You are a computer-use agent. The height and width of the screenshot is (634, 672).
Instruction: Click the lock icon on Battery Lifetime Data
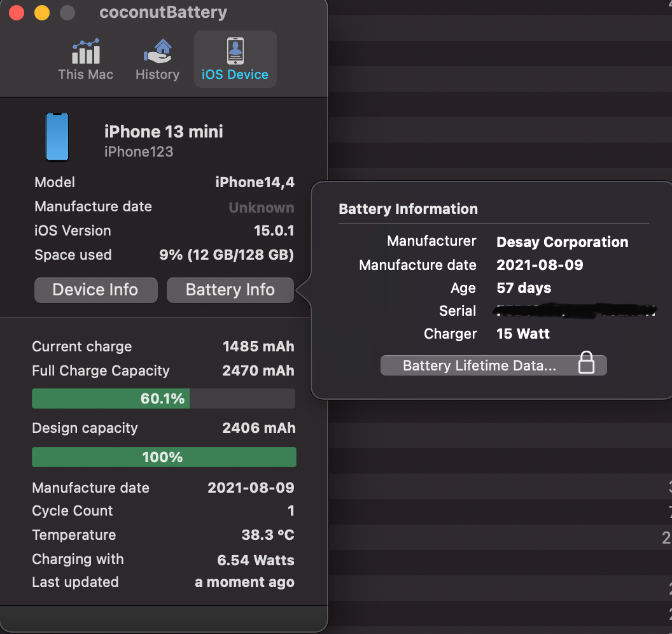coord(586,363)
